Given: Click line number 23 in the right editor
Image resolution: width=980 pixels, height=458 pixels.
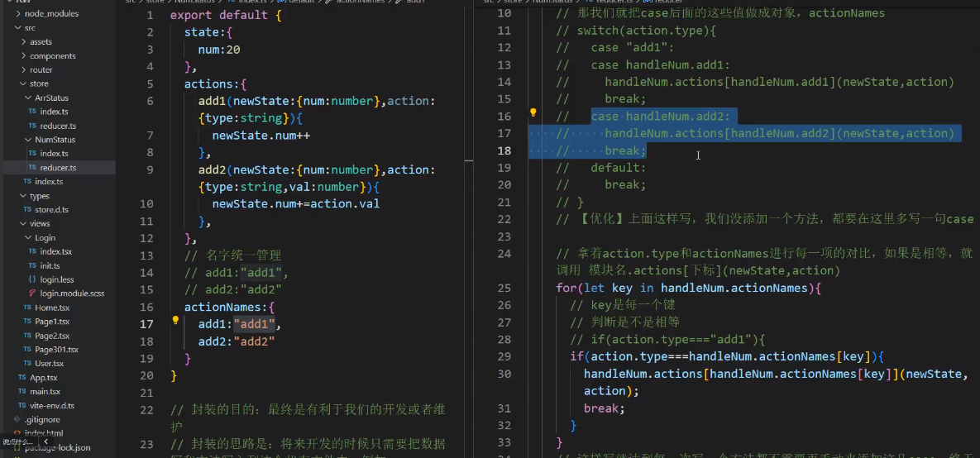Looking at the screenshot, I should [x=504, y=236].
